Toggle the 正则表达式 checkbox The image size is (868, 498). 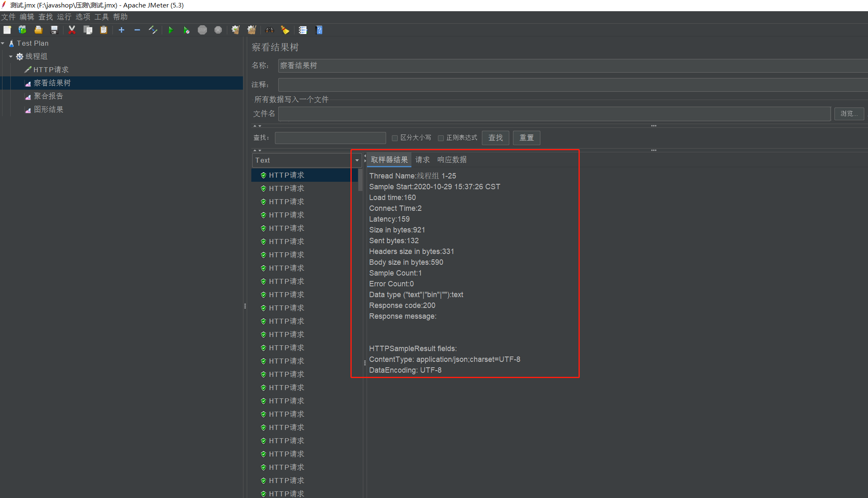pos(441,138)
